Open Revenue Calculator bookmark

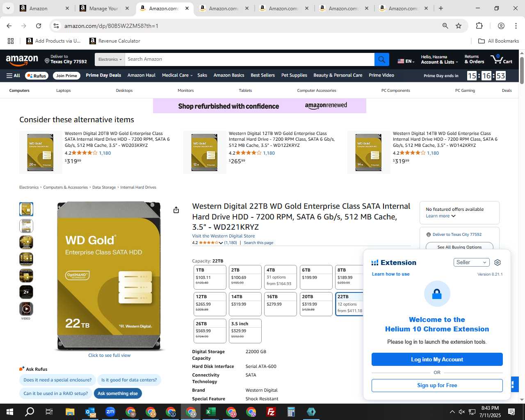[115, 41]
